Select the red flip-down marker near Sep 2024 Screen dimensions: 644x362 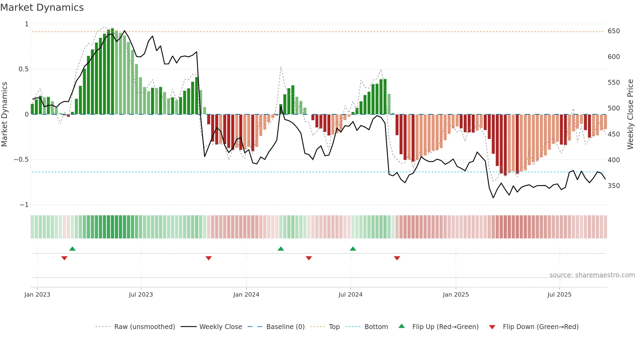(397, 258)
